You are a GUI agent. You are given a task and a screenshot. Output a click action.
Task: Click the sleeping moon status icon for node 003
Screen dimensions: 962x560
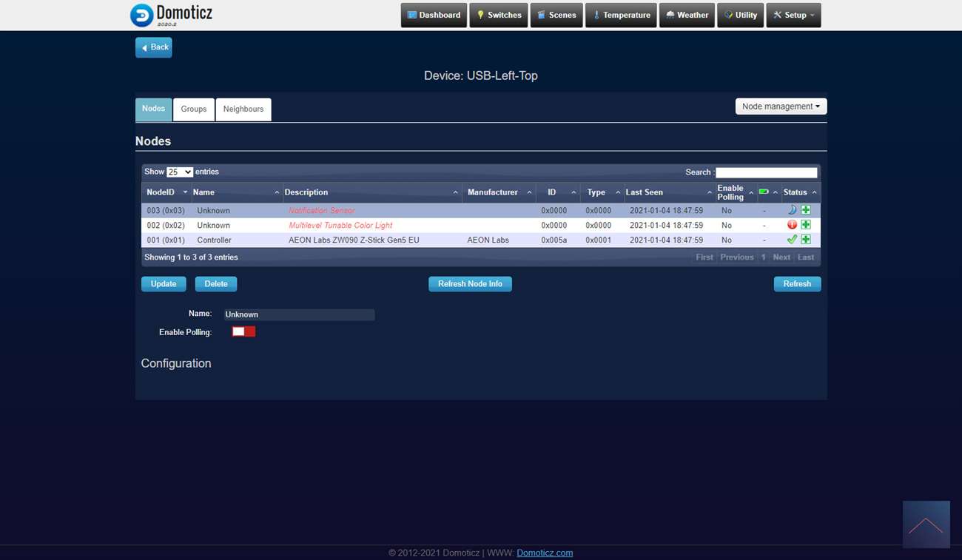[x=792, y=210]
